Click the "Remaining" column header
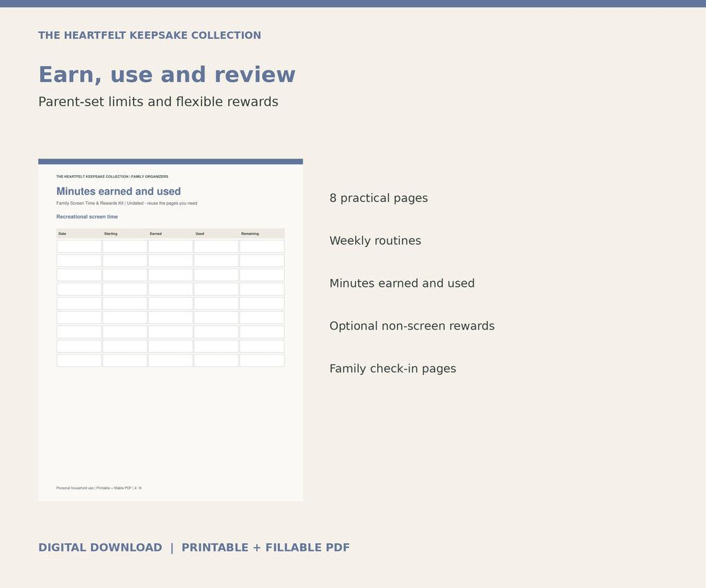The width and height of the screenshot is (706, 588). click(x=250, y=234)
